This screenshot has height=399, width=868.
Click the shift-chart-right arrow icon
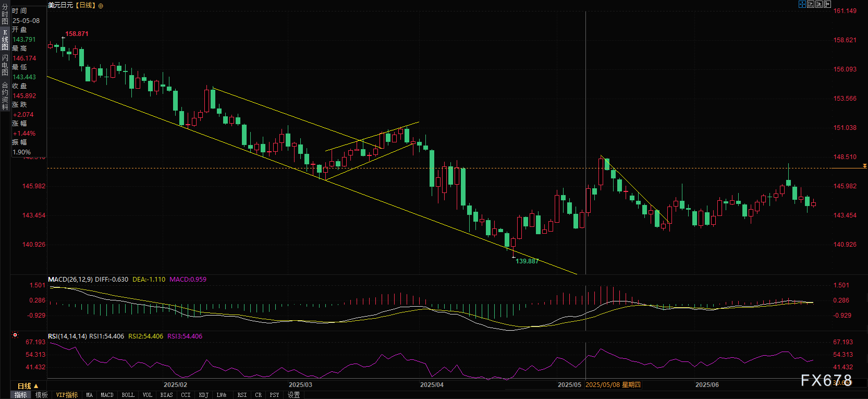coord(827,4)
